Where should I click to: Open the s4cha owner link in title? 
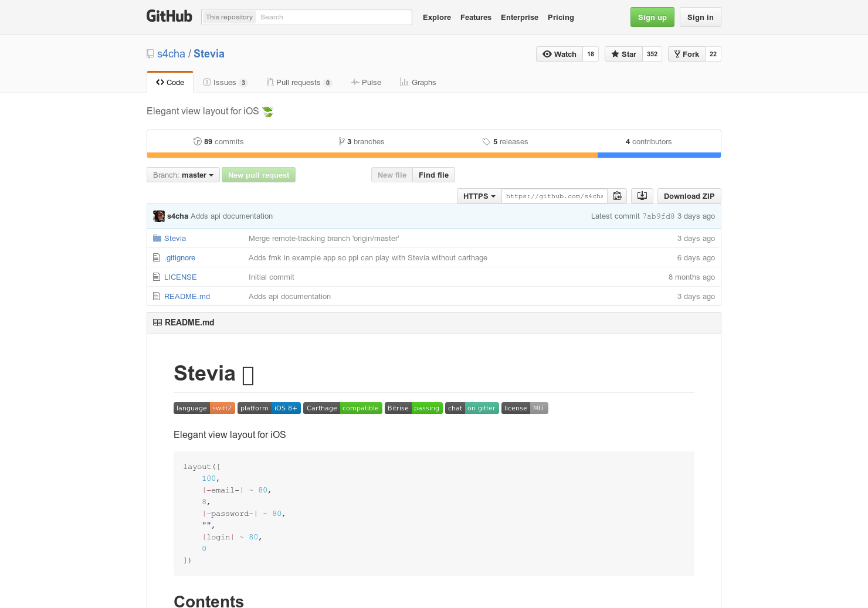(171, 53)
